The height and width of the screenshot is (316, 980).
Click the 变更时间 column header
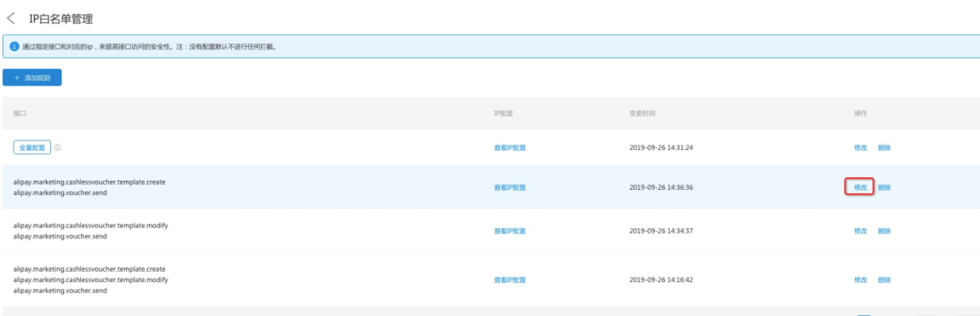(x=642, y=114)
